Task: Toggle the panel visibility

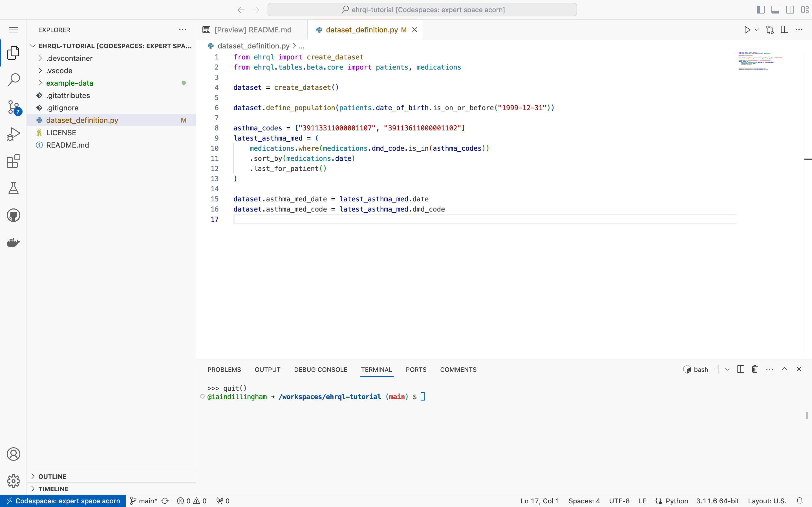Action: pos(775,9)
